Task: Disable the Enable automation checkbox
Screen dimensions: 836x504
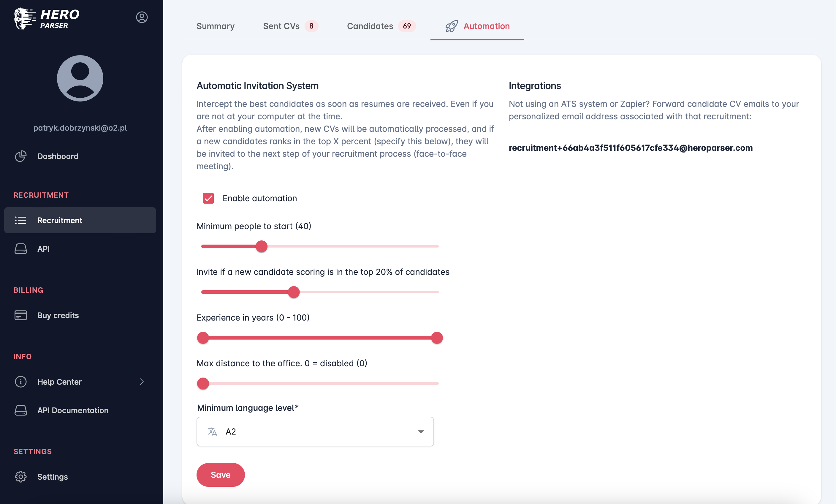Action: (208, 198)
